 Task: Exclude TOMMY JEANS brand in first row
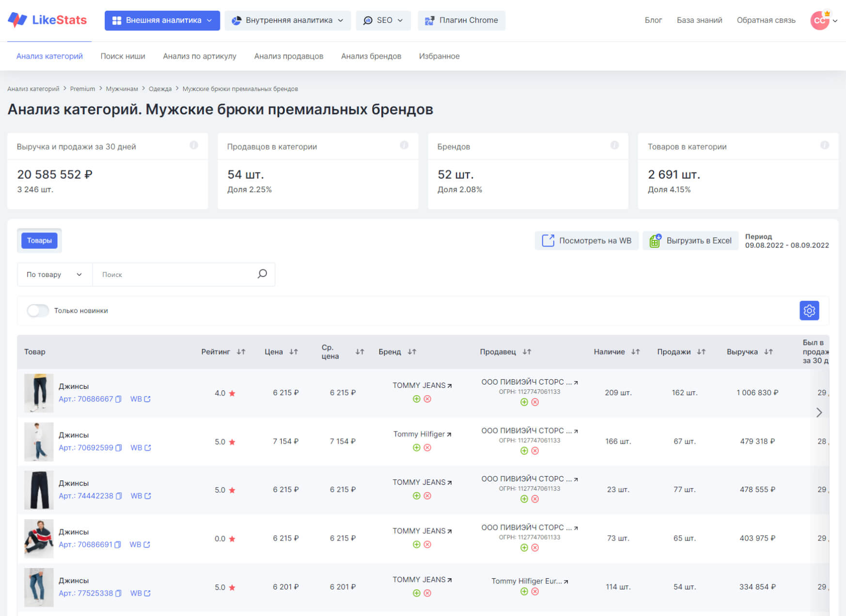(427, 399)
